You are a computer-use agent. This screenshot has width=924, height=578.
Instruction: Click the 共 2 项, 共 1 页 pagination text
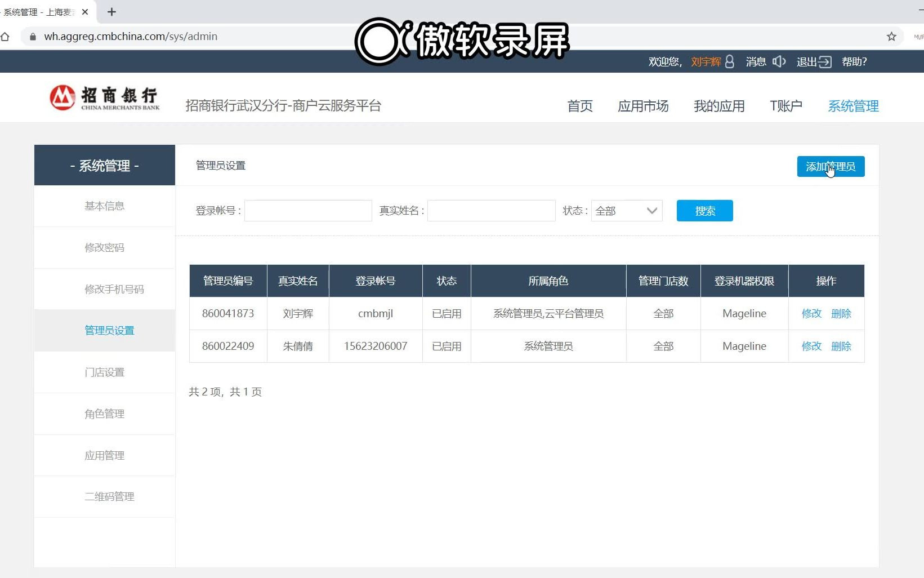click(225, 392)
